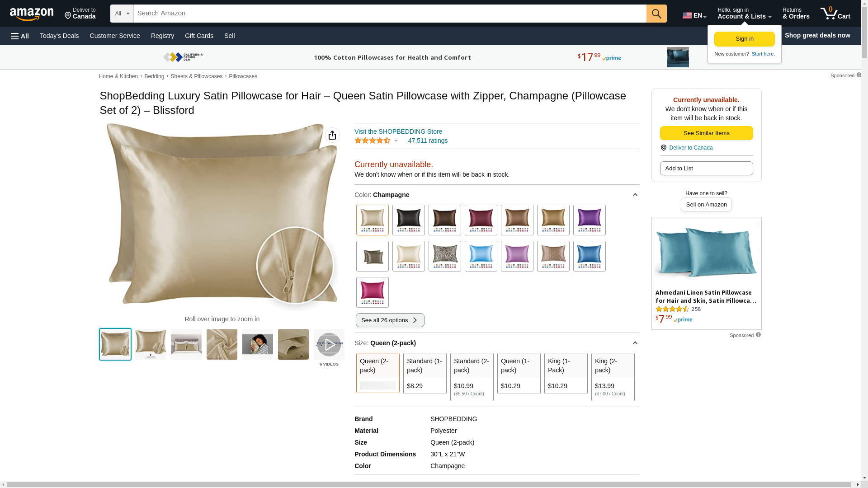The height and width of the screenshot is (488, 868).
Task: Select King (2-pack) size option
Action: (x=613, y=376)
